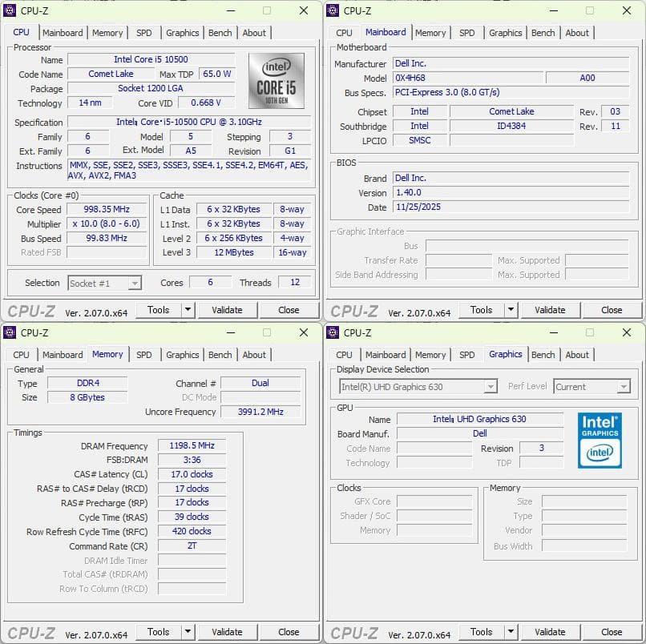Click the CPU-Z app icon in the Graphics window title bar
This screenshot has width=646, height=644.
(333, 332)
